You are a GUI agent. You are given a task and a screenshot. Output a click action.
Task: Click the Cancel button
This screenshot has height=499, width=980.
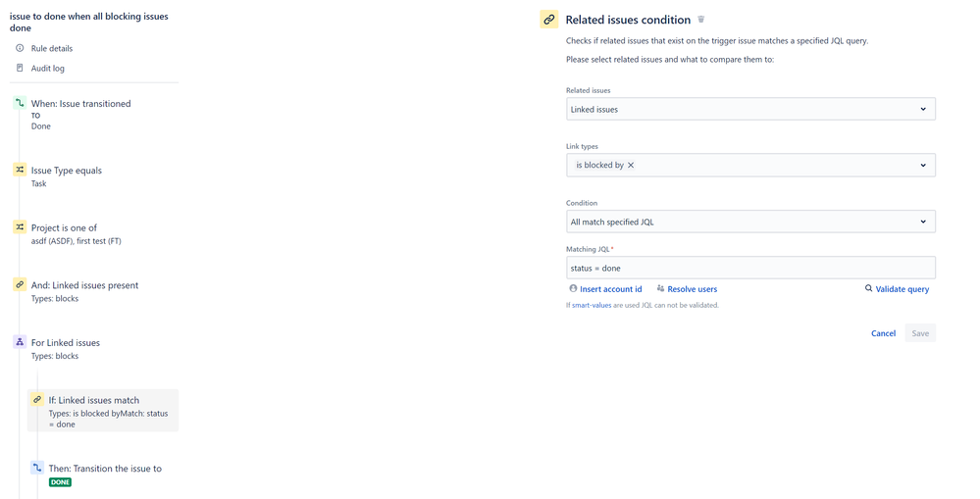(883, 333)
